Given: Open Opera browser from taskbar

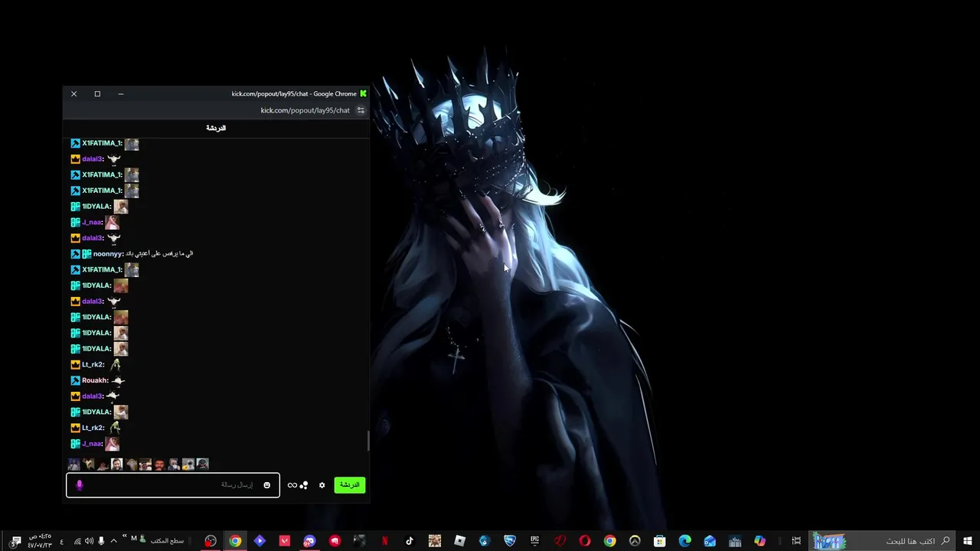Looking at the screenshot, I should click(x=585, y=541).
